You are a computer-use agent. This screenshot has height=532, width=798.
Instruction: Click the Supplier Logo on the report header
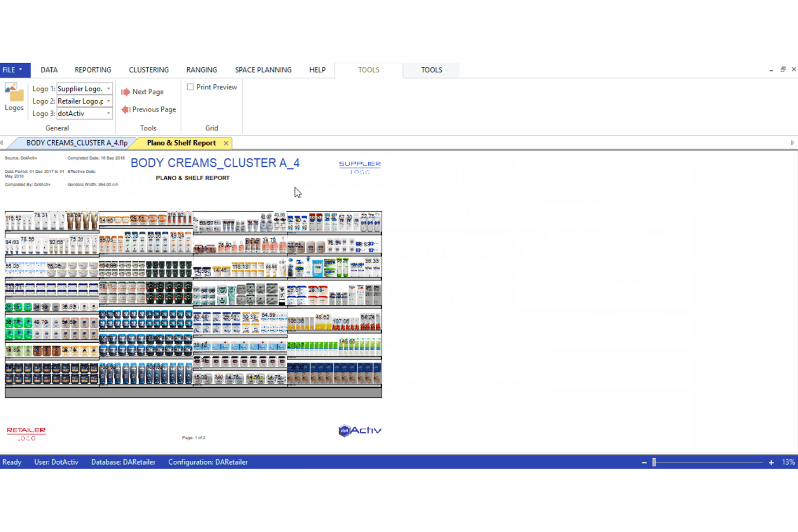click(x=359, y=167)
